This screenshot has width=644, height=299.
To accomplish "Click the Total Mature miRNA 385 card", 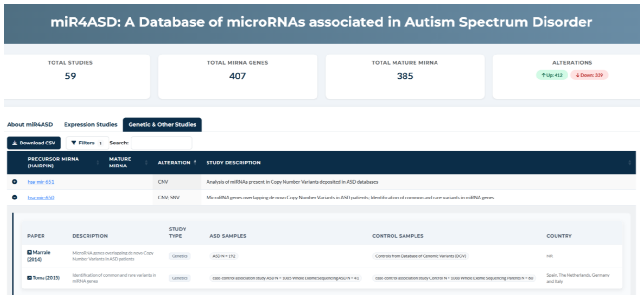I will [405, 77].
